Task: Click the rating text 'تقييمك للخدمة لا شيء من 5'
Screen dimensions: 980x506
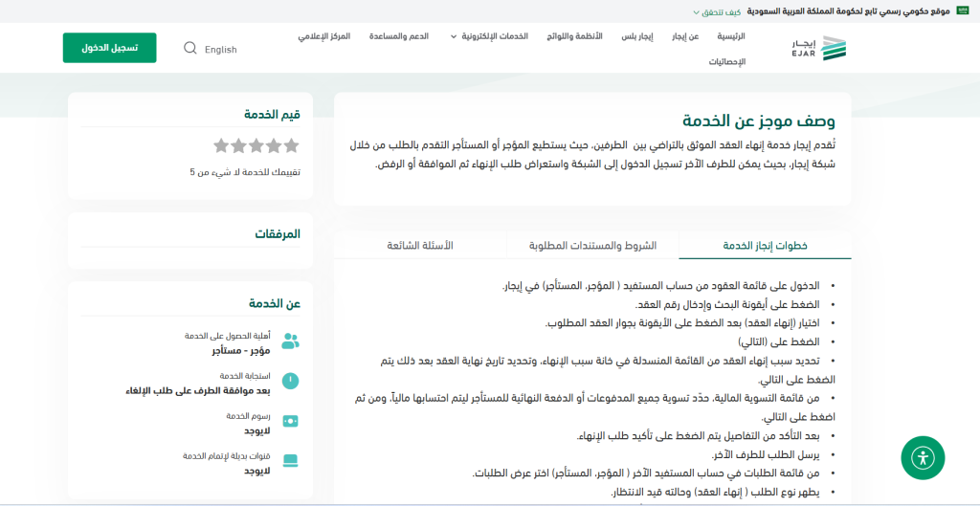Action: [x=245, y=172]
